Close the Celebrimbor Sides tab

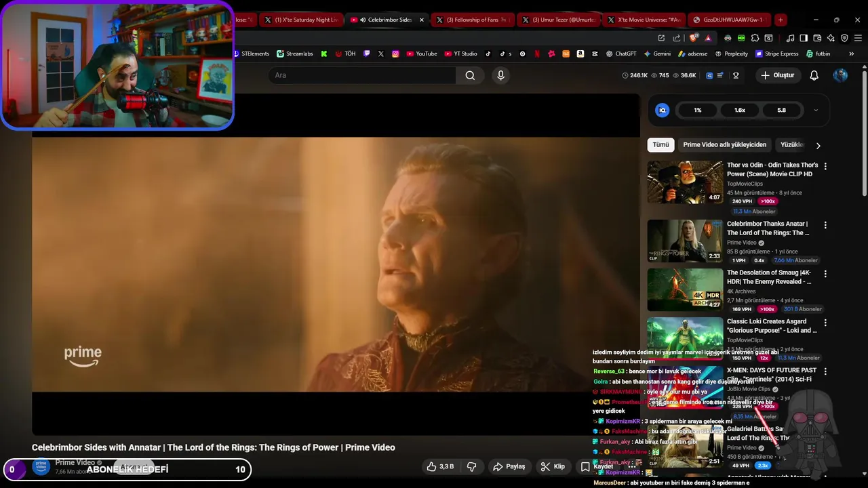[x=422, y=20]
